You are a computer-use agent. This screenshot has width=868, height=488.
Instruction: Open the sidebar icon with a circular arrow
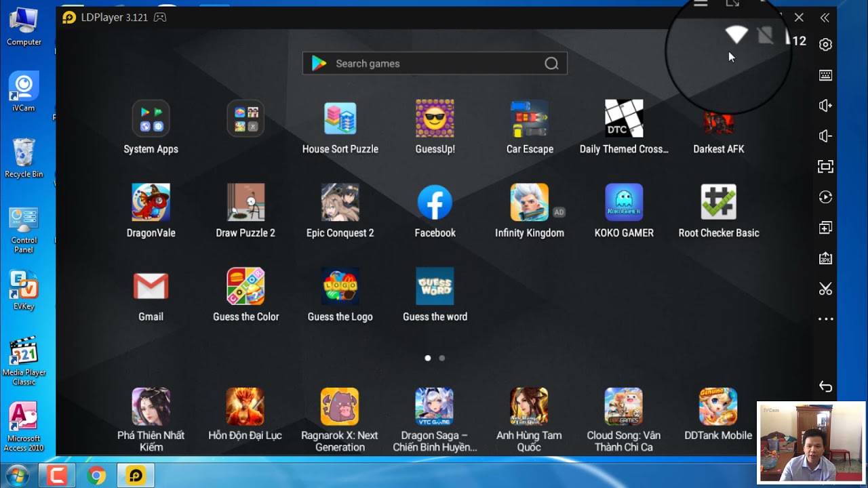(x=825, y=197)
